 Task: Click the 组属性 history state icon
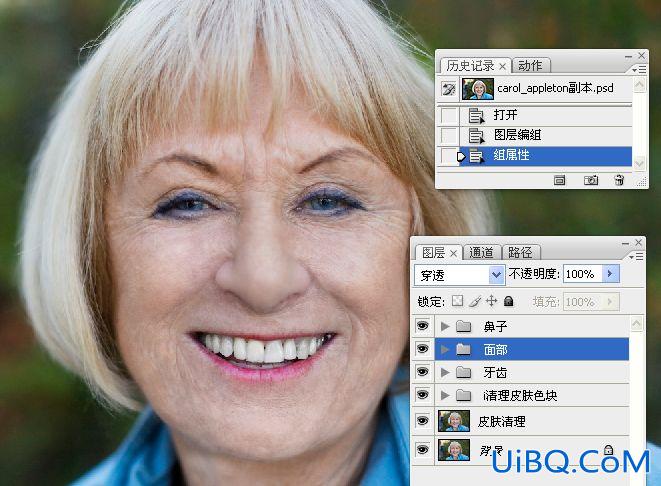(476, 156)
